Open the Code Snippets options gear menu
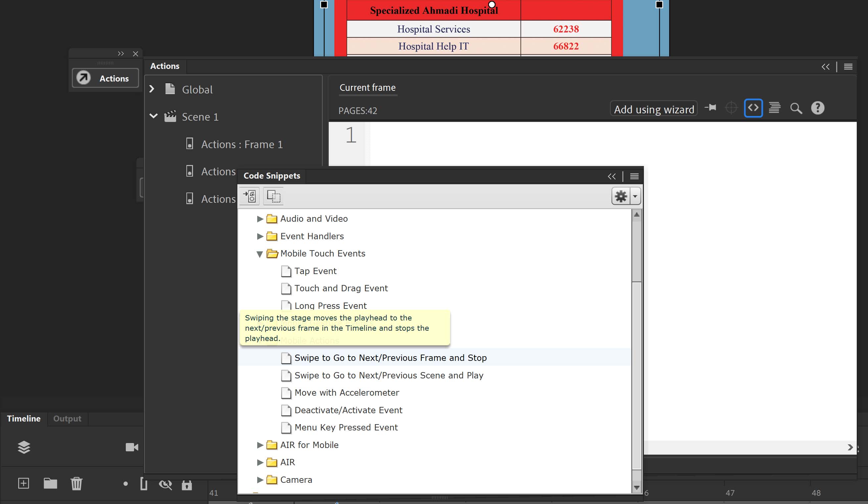Screen dimensions: 868x504 621,196
